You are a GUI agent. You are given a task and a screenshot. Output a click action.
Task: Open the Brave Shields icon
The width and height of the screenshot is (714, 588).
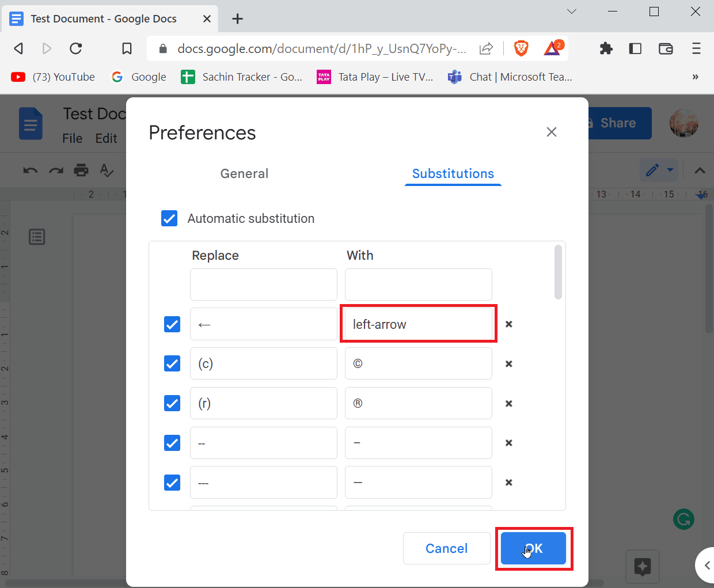(521, 48)
